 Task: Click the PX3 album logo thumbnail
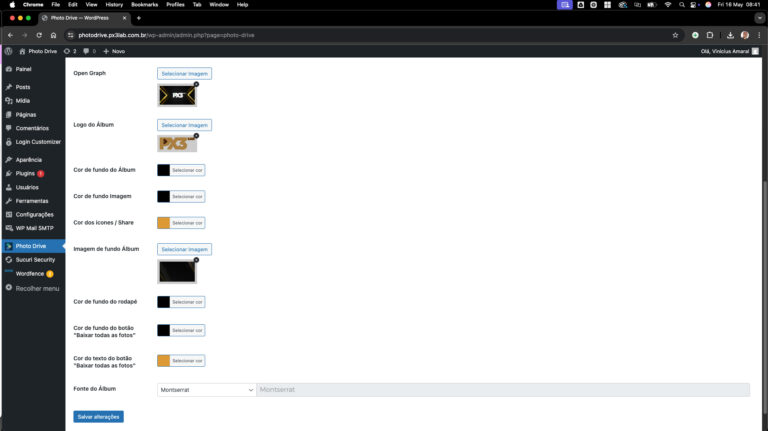click(x=177, y=144)
